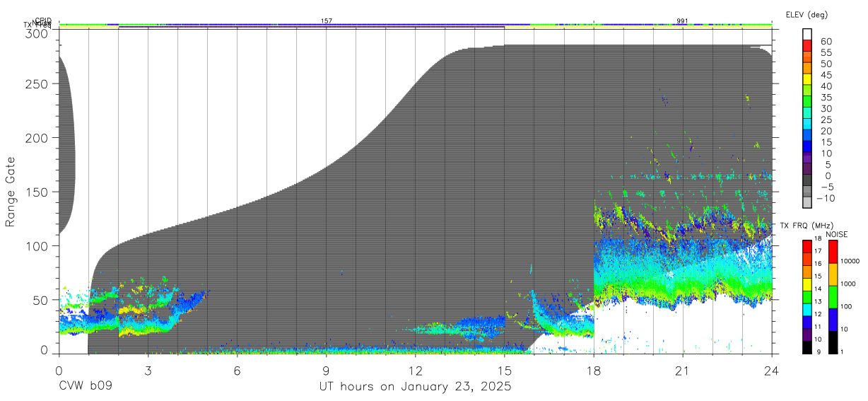Select the cyan 12 MHz swatch in TX FRQ legend

click(807, 308)
